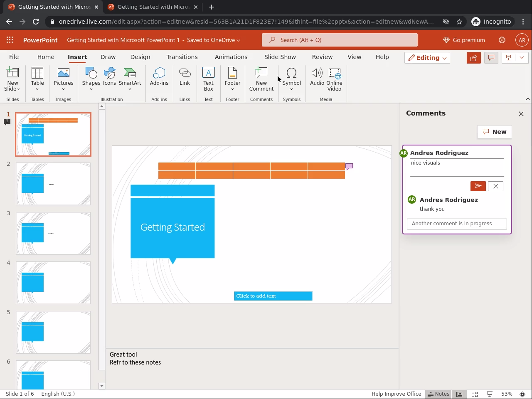Reload the browser page
This screenshot has width=532, height=399.
(x=36, y=22)
